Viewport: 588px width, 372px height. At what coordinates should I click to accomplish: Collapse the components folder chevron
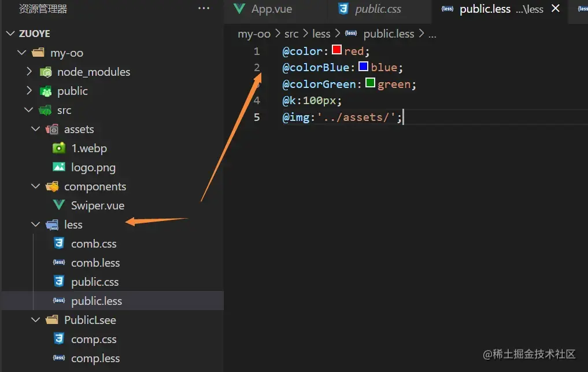(36, 186)
